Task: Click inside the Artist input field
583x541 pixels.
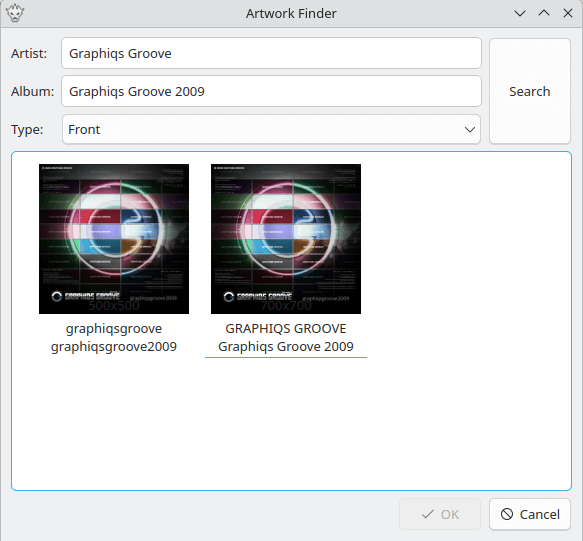Action: coord(271,53)
